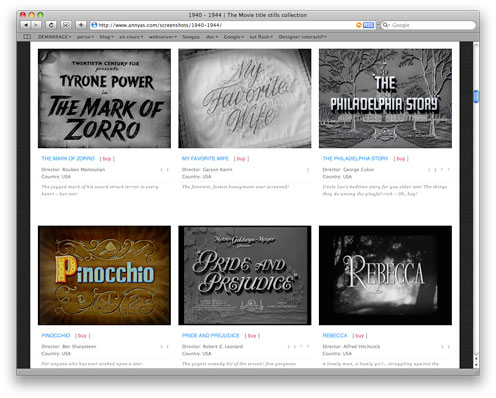Open THE MARK OF ZORRO title link
The height and width of the screenshot is (398, 496).
click(68, 158)
